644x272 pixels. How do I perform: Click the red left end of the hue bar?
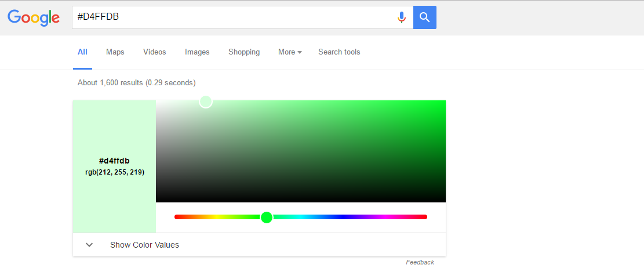click(177, 217)
